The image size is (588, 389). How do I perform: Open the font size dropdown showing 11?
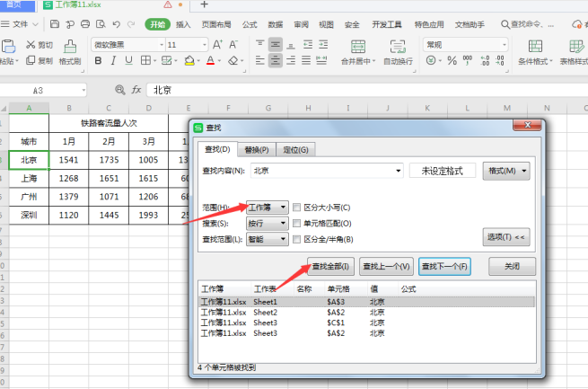point(205,45)
